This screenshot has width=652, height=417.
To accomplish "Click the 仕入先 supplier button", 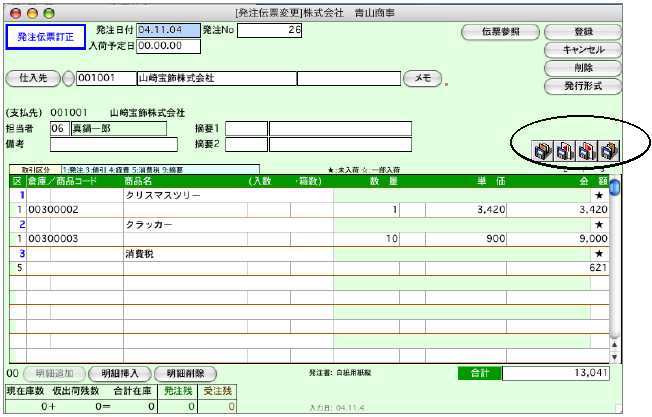I will [34, 77].
